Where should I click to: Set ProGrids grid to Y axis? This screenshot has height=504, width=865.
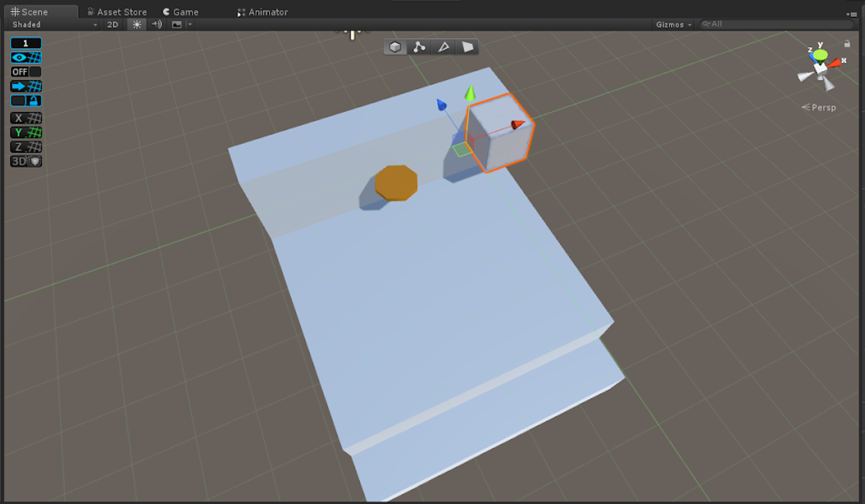tap(26, 132)
